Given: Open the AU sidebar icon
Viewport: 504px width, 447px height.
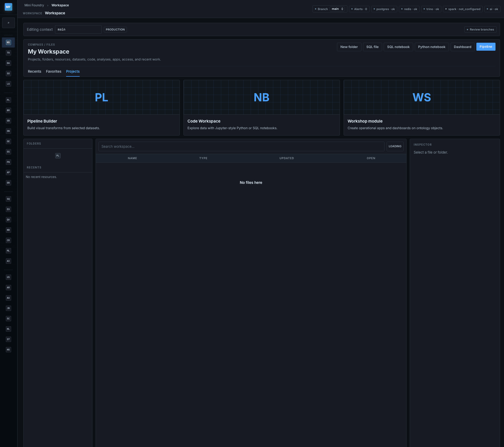Looking at the screenshot, I should (8, 298).
